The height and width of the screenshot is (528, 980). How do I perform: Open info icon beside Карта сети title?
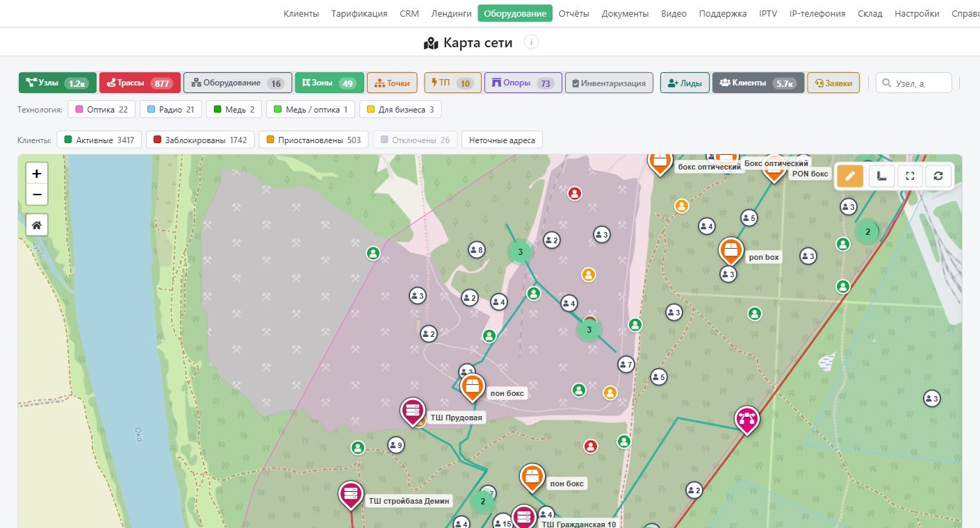(531, 42)
